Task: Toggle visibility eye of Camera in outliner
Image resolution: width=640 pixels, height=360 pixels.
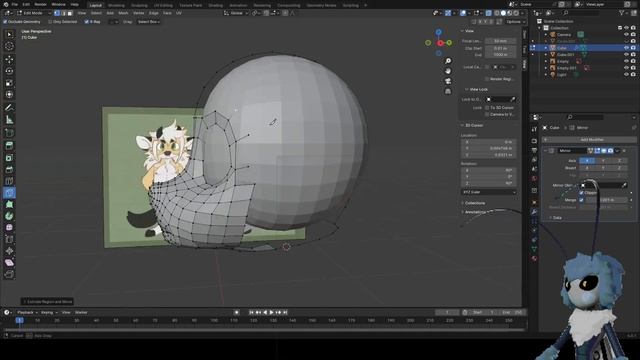Action: tap(626, 35)
